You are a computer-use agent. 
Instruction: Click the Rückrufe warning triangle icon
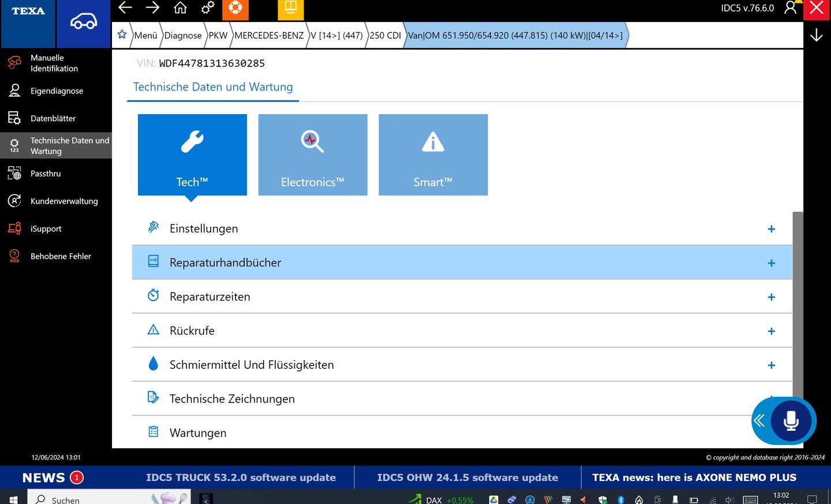154,329
